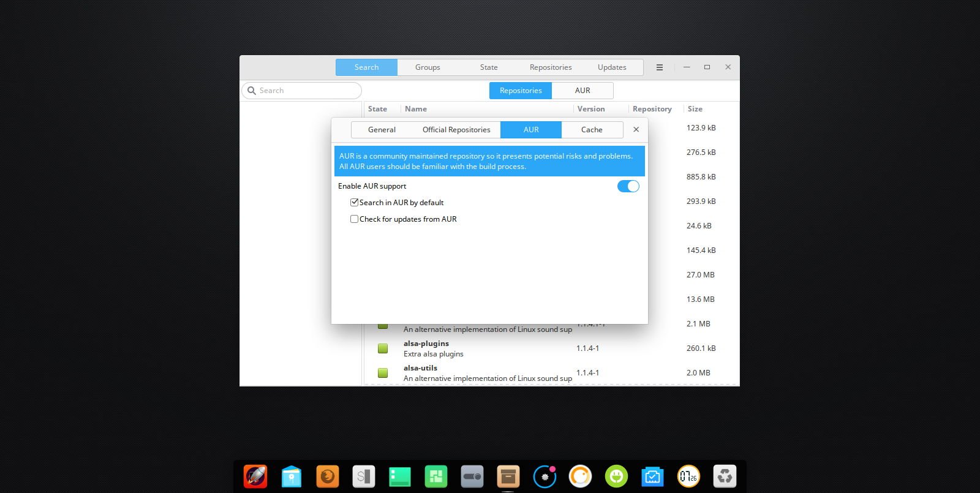Show Repositories results below the header
Viewport: 980px width, 493px height.
coord(521,91)
